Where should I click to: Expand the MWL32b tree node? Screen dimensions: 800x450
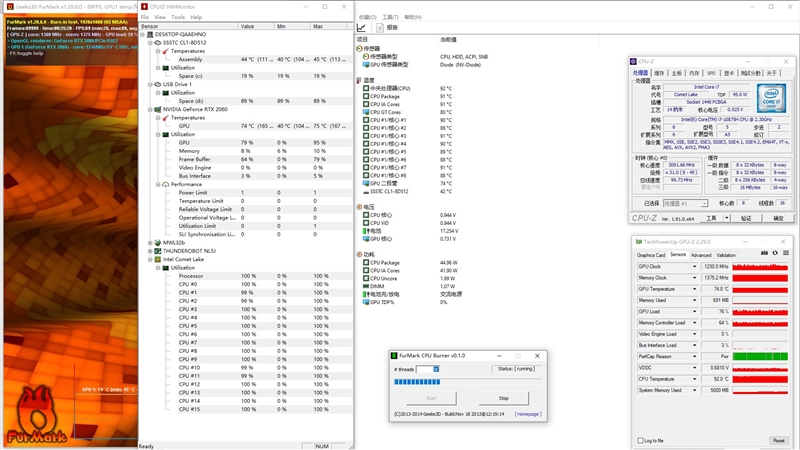pos(150,243)
